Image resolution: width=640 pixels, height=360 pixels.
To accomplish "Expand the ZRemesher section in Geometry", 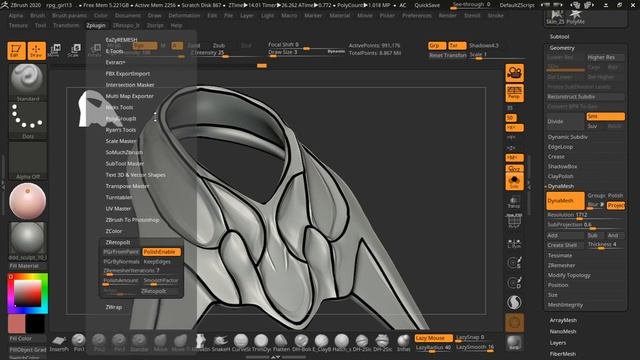I will [x=561, y=265].
